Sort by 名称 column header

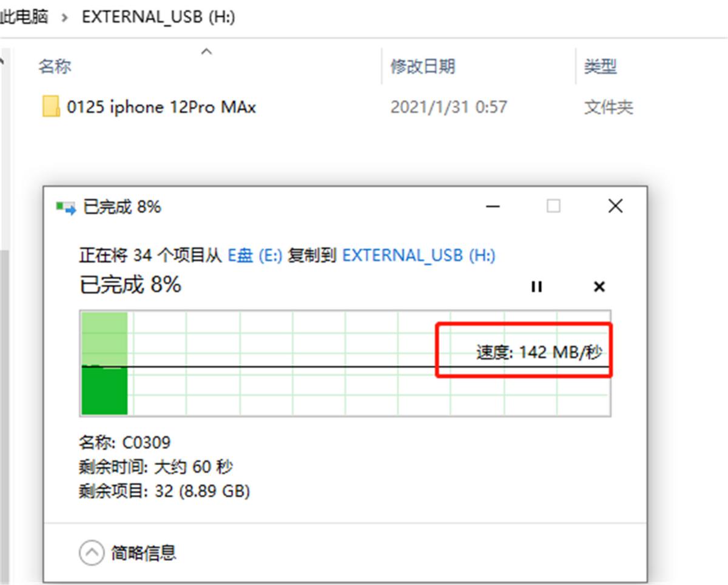55,66
